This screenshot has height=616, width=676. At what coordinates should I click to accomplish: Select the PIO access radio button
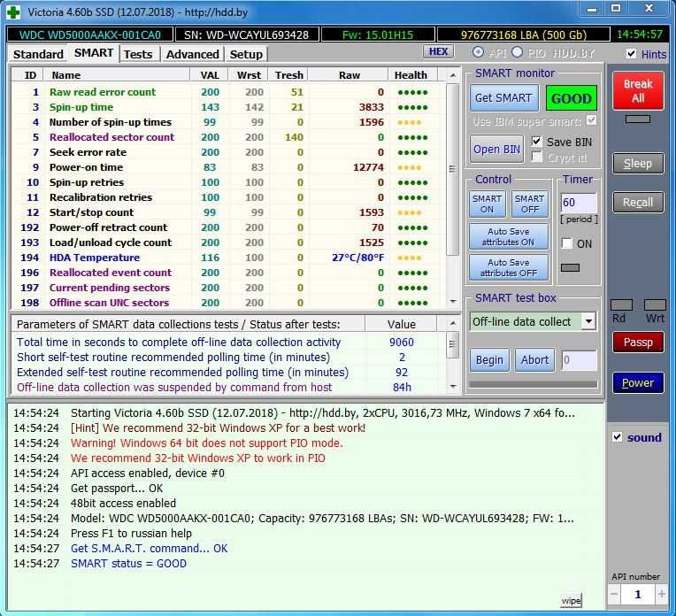[517, 52]
